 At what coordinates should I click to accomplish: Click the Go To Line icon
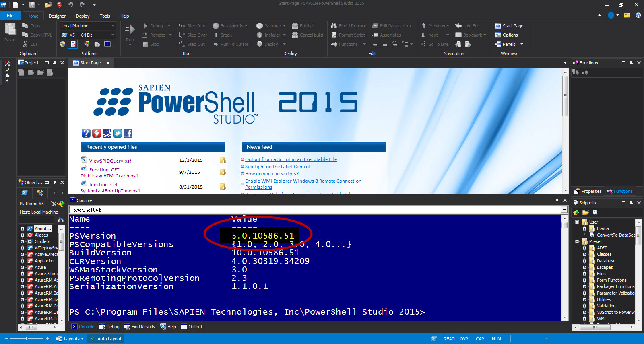click(x=423, y=44)
